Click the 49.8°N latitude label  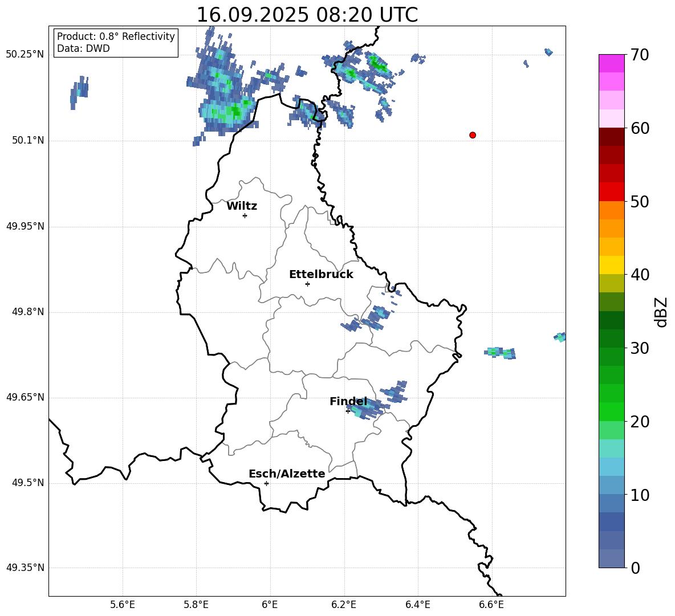coord(28,312)
